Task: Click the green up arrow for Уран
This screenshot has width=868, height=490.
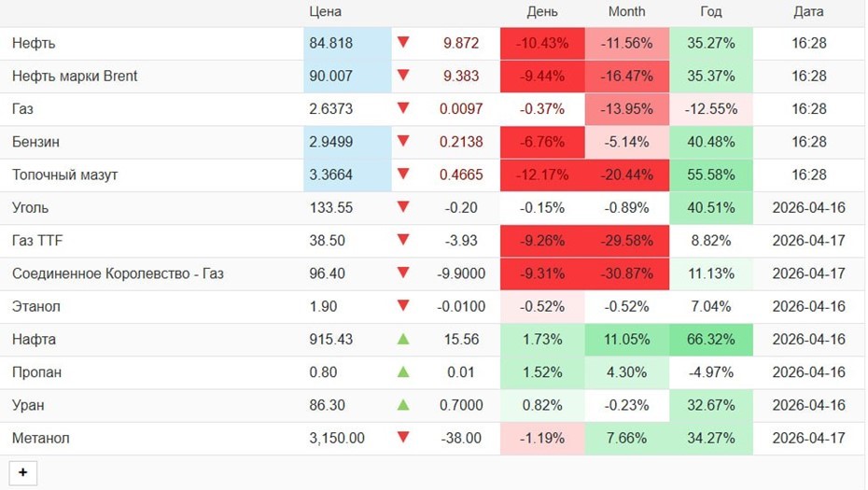Action: click(403, 405)
